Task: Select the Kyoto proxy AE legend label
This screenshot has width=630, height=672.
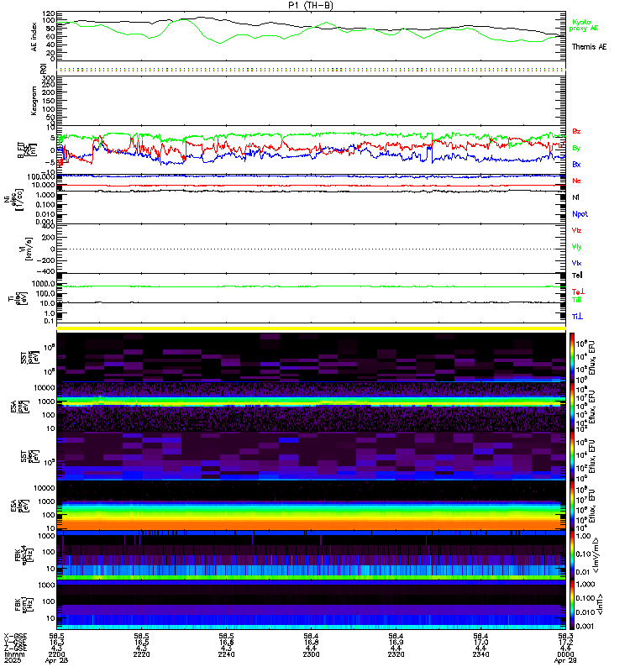Action: click(583, 25)
